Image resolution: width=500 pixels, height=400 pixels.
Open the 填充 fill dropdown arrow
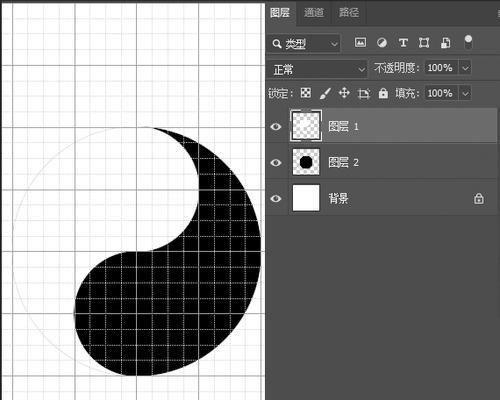click(465, 93)
